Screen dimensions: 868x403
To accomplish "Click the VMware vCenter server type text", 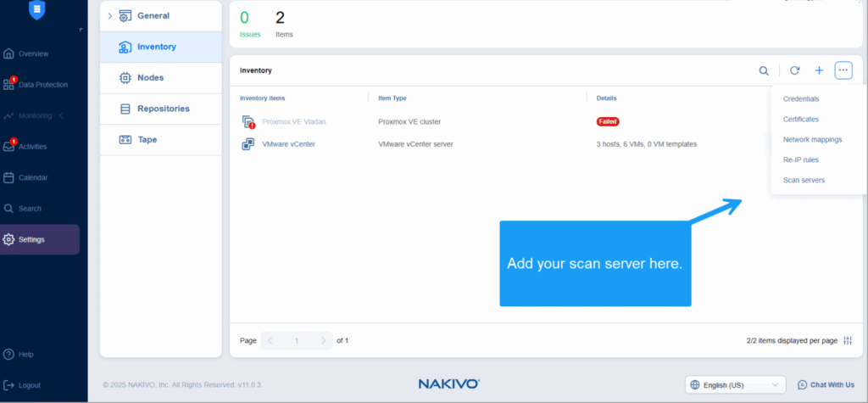I will (x=415, y=144).
